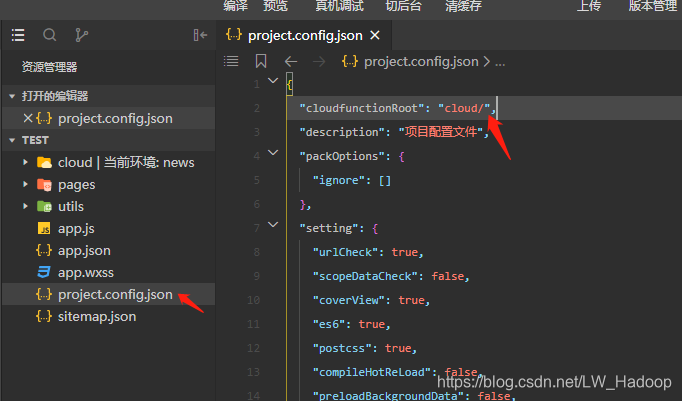682x401 pixels.
Task: Close project.config.json in open editors list
Action: click(x=28, y=118)
